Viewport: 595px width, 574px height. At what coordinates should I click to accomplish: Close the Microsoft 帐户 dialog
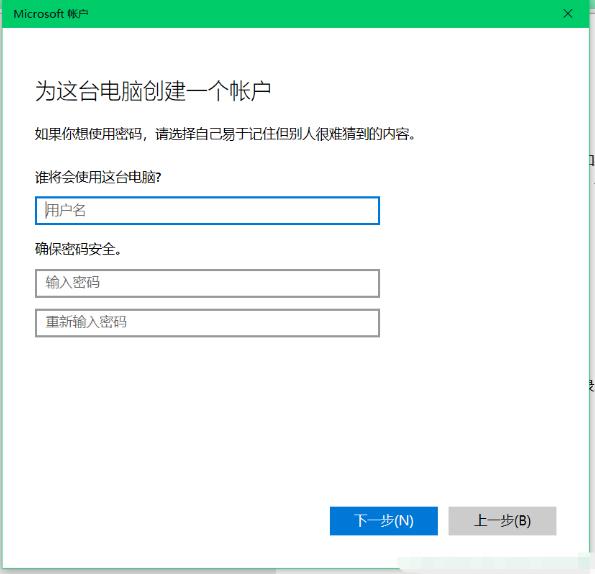[x=568, y=14]
